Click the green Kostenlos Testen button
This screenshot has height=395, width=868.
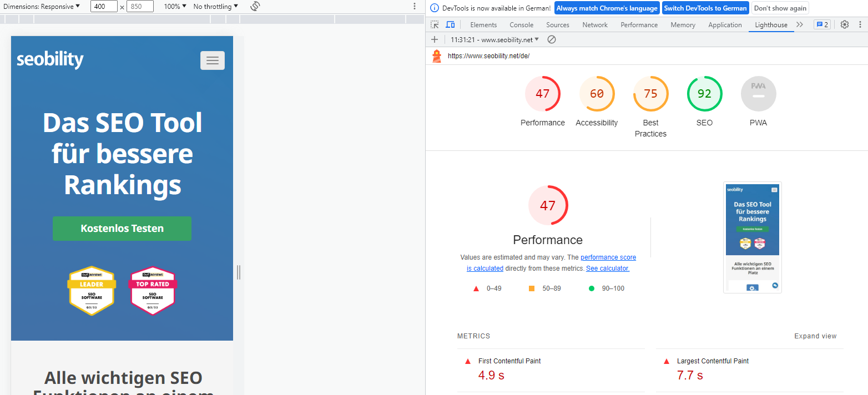pos(122,229)
